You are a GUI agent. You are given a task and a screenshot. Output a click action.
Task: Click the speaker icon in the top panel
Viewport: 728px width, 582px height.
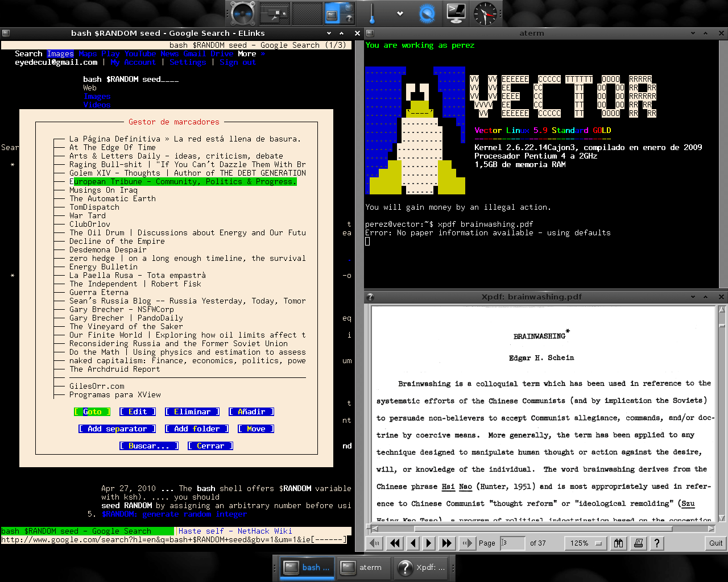[243, 13]
